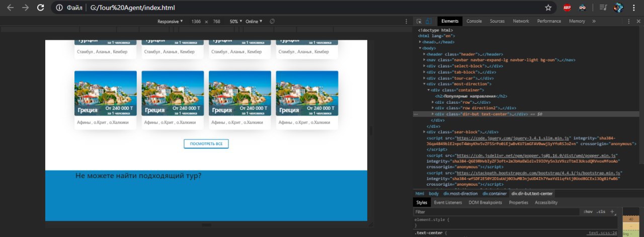Edit the viewport width 1366 field

196,22
